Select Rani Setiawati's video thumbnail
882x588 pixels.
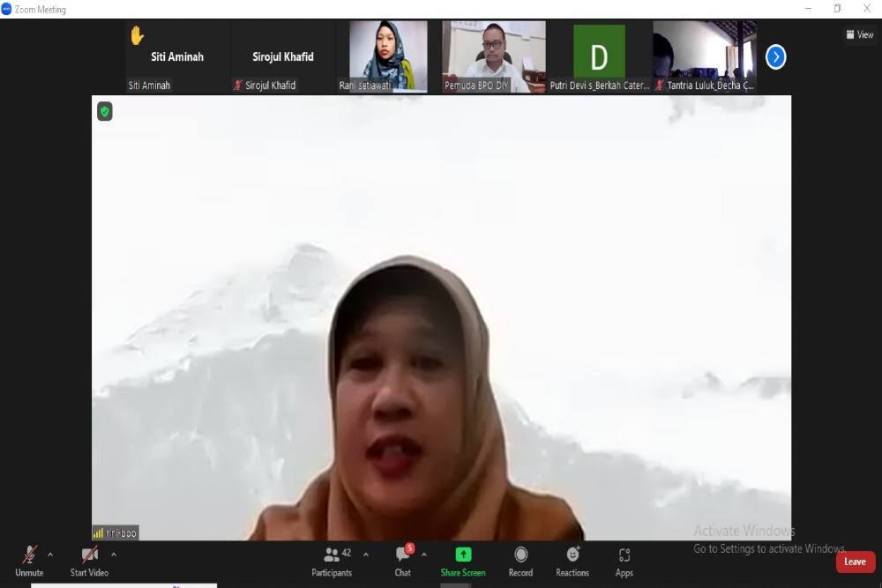pos(388,56)
